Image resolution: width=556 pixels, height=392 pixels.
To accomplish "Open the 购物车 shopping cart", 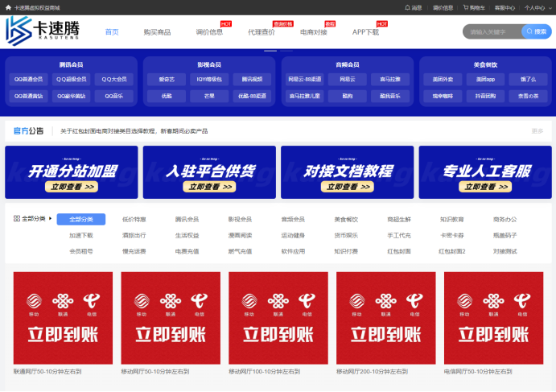I will [x=474, y=7].
